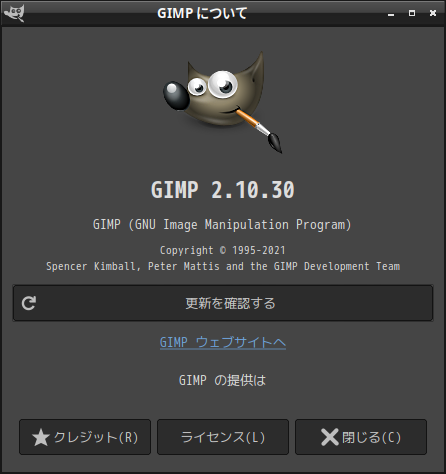Open credits via クレジット(R) label

[96, 437]
